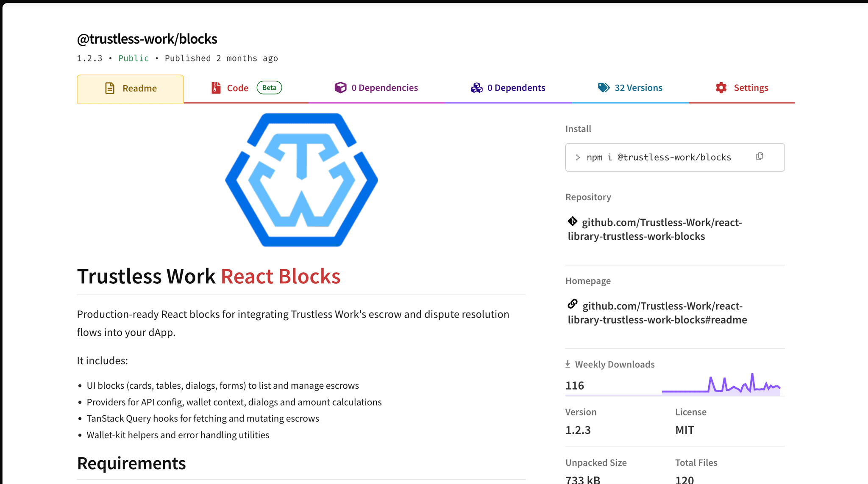Click the 733 kB unpacked size value
Viewport: 868px width, 484px height.
(583, 480)
